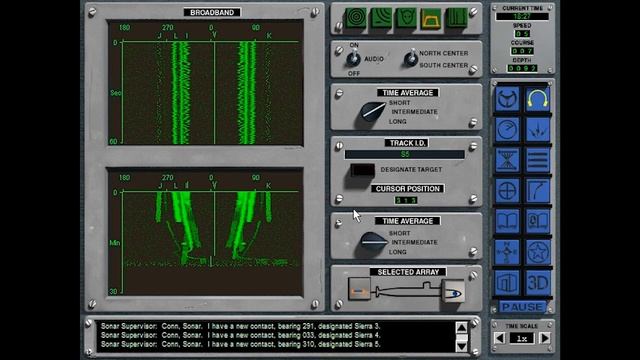Open the three horizontal lines station icon
Screen dimensions: 640x360
[538, 160]
